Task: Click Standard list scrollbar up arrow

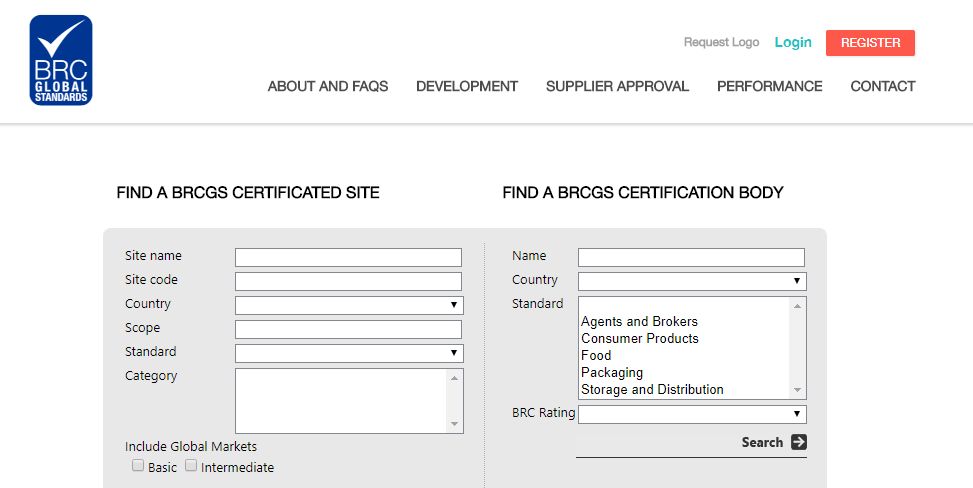Action: point(797,306)
